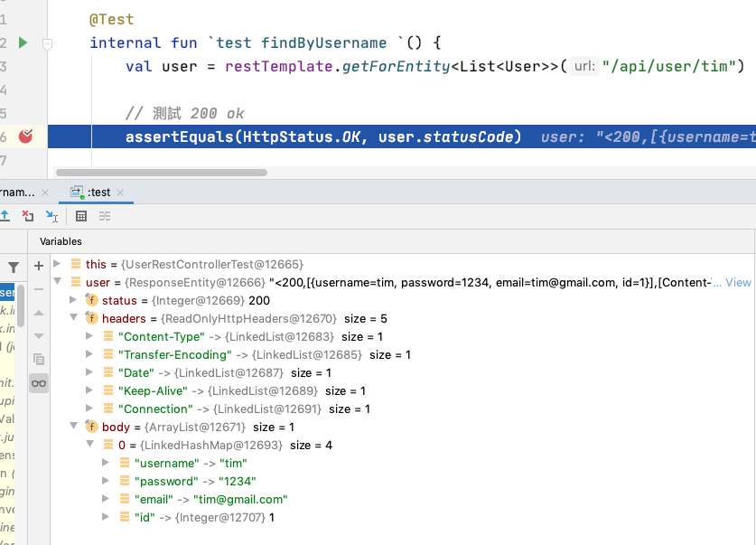This screenshot has height=545, width=756.
Task: Collapse the 'headers' field node
Action: (74, 317)
